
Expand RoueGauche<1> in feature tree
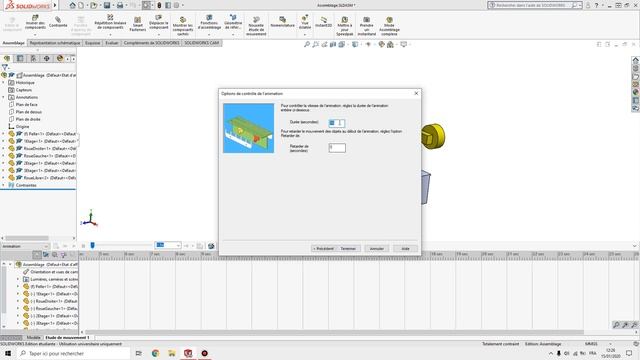pyautogui.click(x=3, y=156)
